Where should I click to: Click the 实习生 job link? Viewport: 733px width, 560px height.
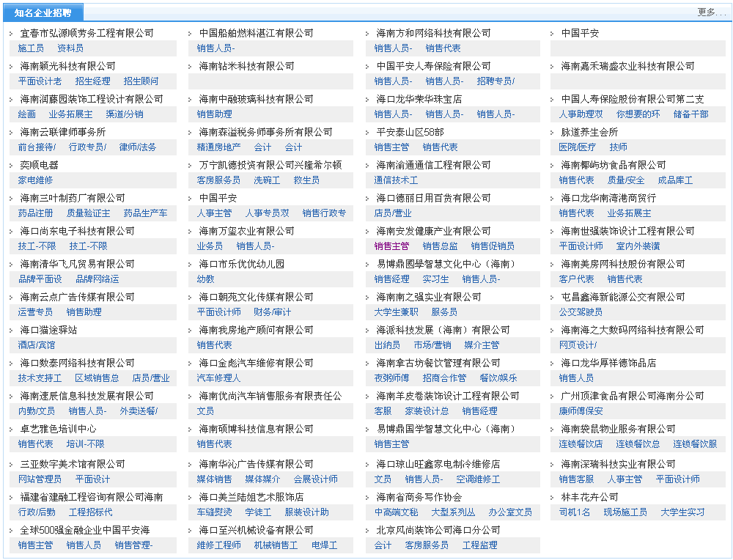(x=435, y=279)
